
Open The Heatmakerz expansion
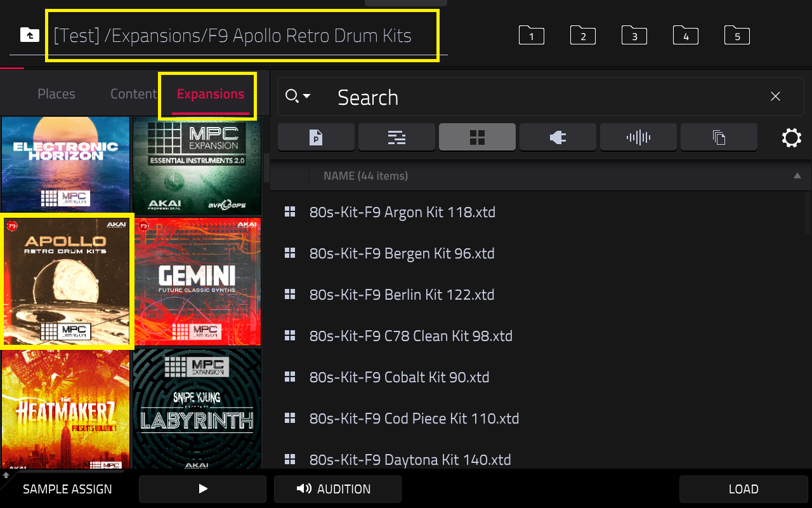[65, 409]
